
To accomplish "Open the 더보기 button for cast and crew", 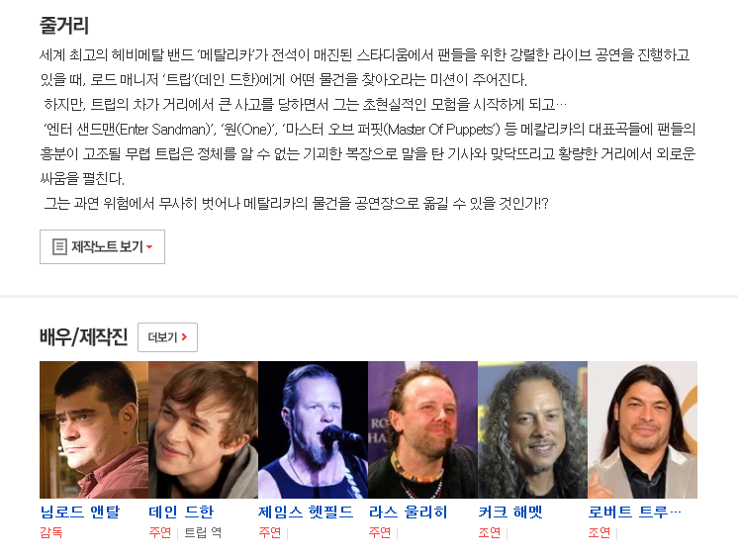I will [x=167, y=337].
